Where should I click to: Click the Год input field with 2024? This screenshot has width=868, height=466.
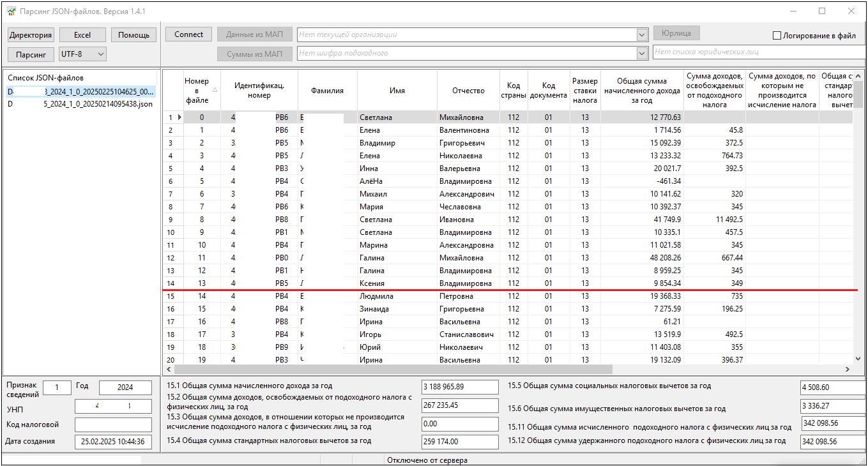[x=125, y=387]
